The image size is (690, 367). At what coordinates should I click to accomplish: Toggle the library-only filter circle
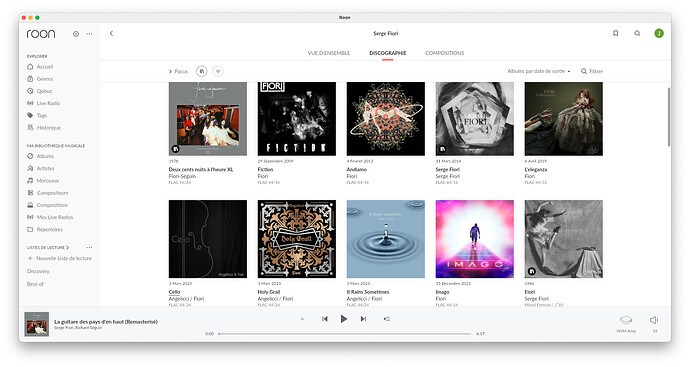click(x=202, y=71)
